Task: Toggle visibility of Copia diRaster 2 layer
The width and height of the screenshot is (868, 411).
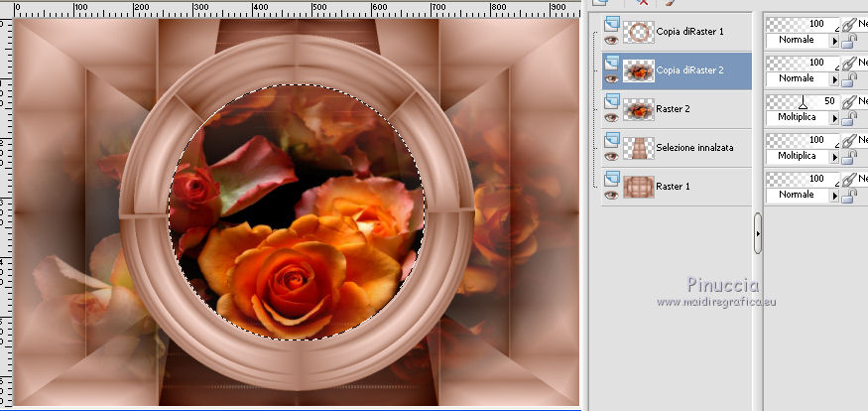Action: [x=611, y=77]
